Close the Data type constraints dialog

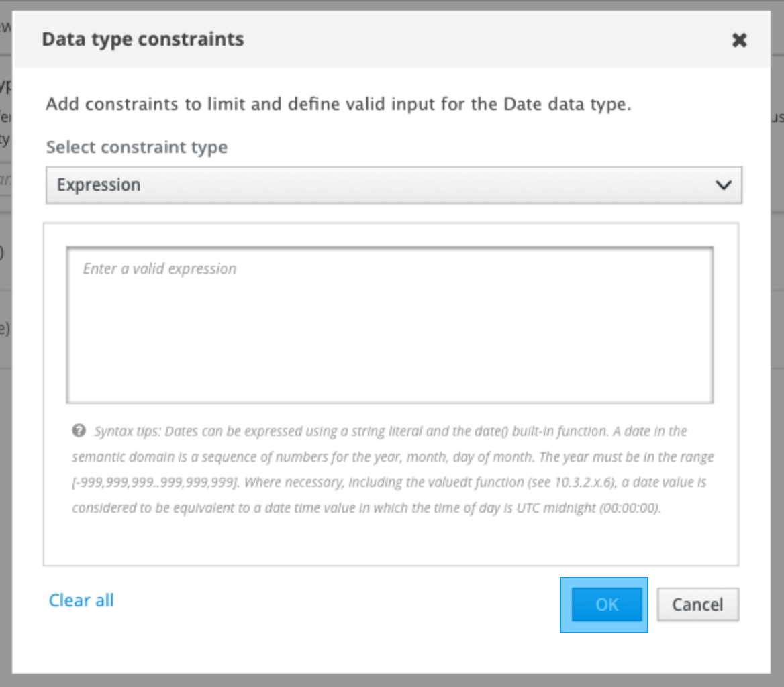coord(739,40)
